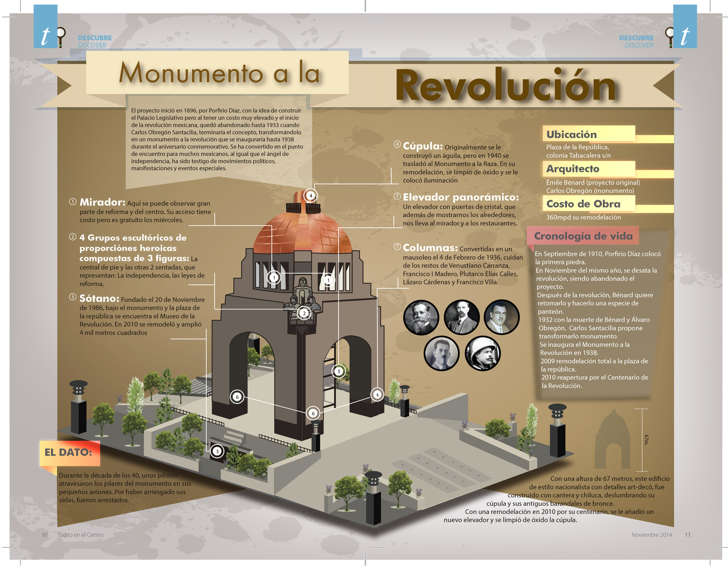Toggle the number 6 marker on the left arch
The width and height of the screenshot is (728, 567).
[237, 397]
